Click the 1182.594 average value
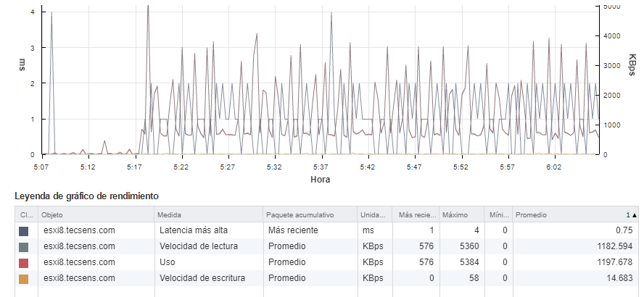This screenshot has height=297, width=644. point(614,246)
